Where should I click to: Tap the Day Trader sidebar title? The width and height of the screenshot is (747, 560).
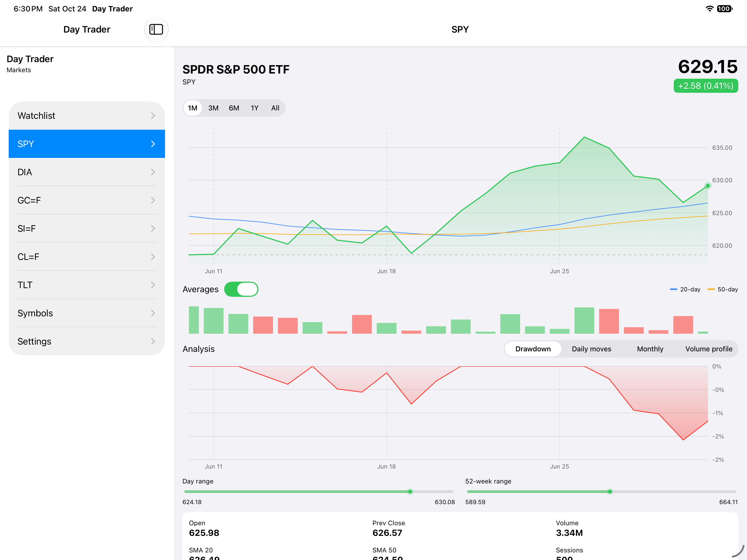point(30,59)
